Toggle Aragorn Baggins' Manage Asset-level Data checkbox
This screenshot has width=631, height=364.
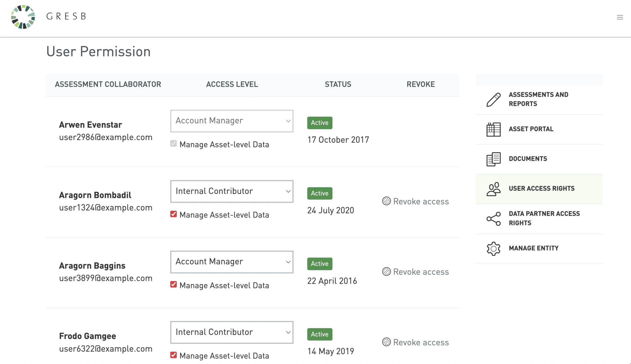coord(173,285)
